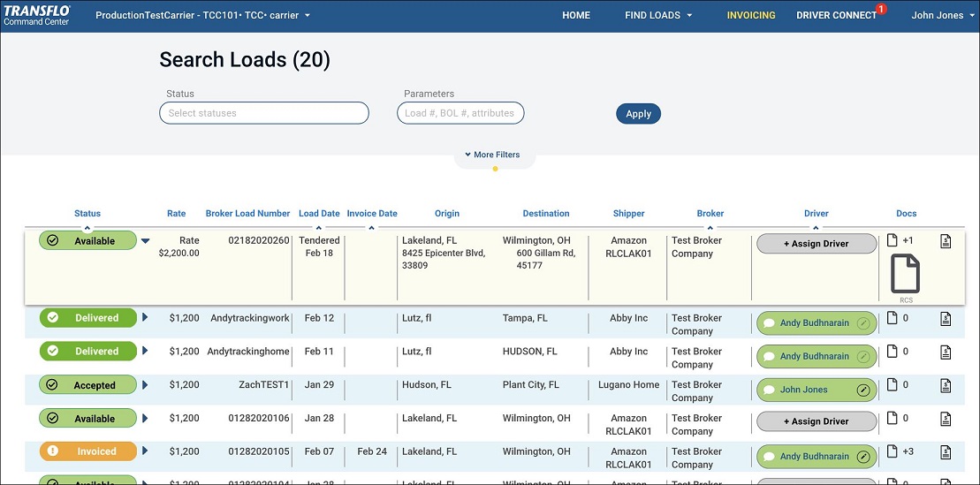Go to the INVOICING tab
The image size is (980, 485).
click(x=750, y=16)
